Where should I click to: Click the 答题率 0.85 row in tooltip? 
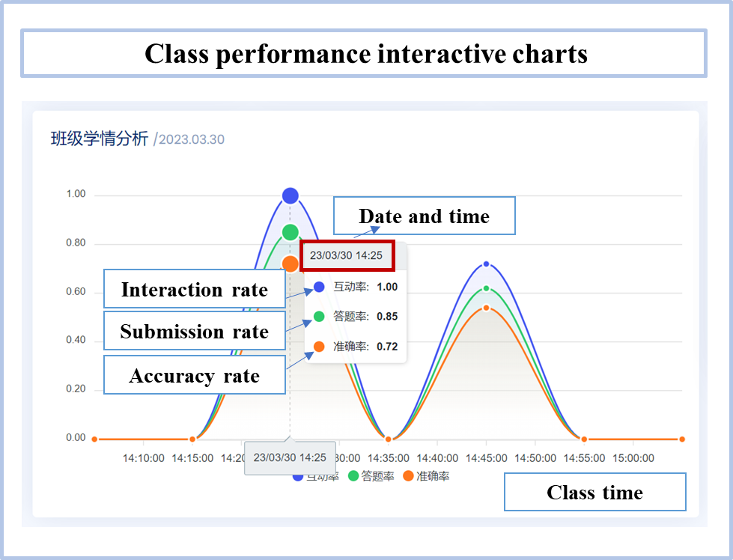(x=356, y=317)
